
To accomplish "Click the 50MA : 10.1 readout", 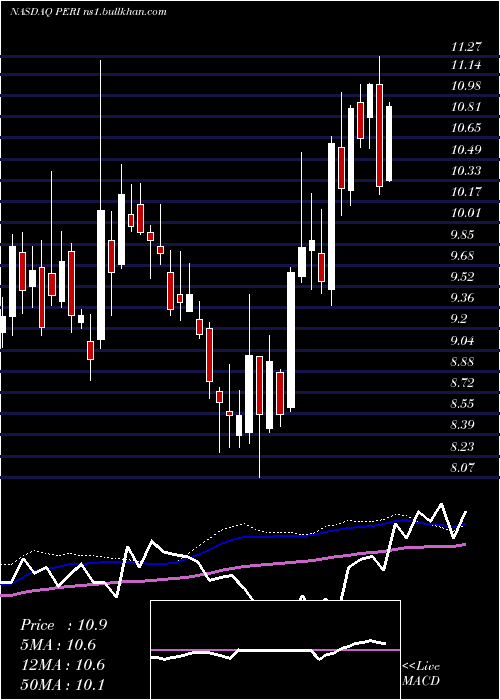I will point(62,684).
